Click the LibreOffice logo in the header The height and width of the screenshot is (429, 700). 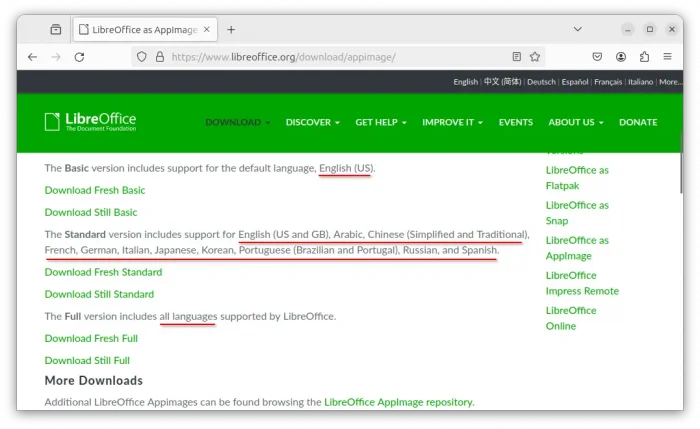click(90, 122)
